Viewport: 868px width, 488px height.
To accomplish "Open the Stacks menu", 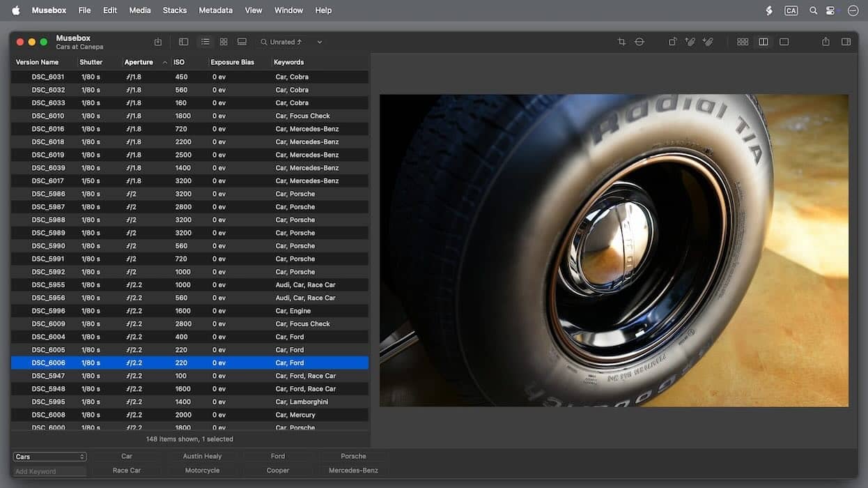I will 174,10.
